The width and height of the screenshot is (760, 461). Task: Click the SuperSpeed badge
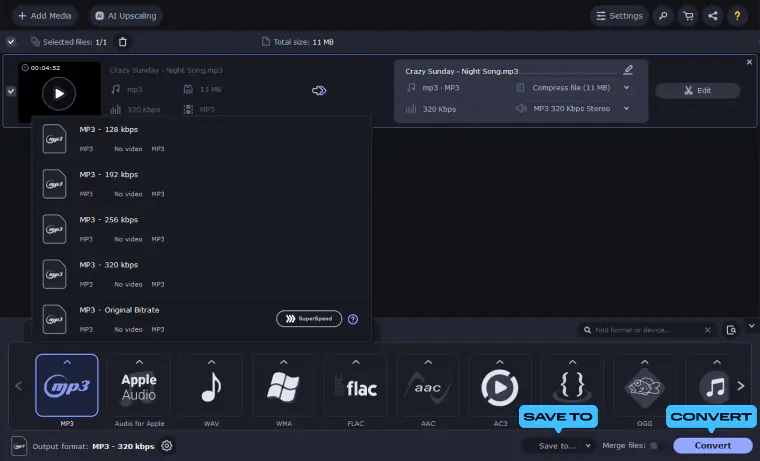[x=309, y=319]
